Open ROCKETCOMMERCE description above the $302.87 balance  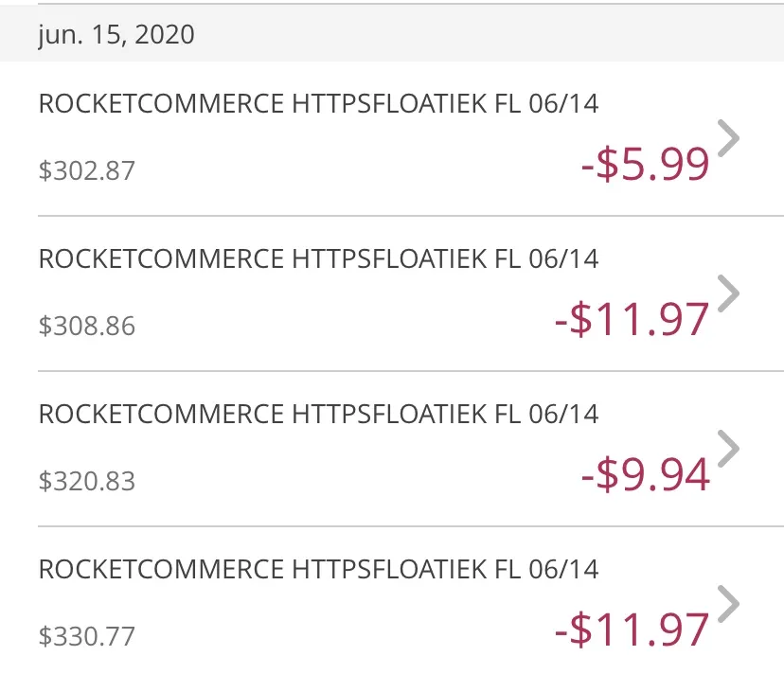318,104
